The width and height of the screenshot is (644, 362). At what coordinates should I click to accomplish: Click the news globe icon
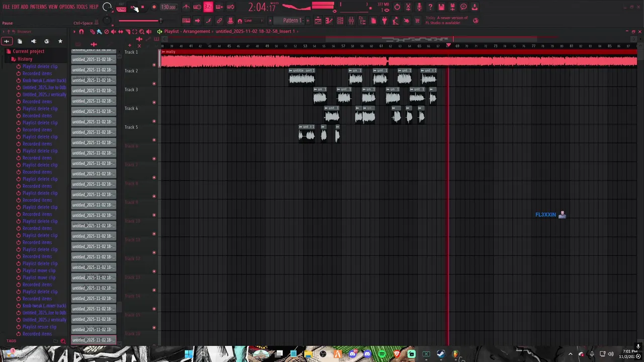[x=475, y=21]
